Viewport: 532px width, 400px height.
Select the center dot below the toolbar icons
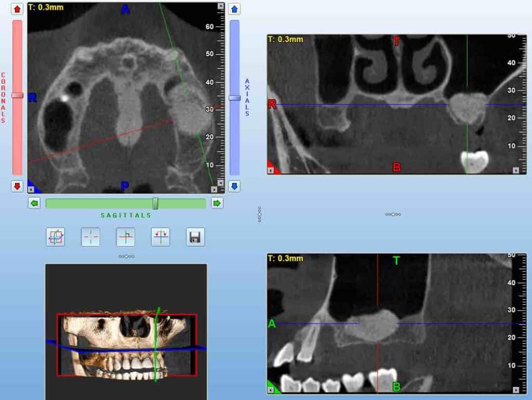(x=125, y=256)
